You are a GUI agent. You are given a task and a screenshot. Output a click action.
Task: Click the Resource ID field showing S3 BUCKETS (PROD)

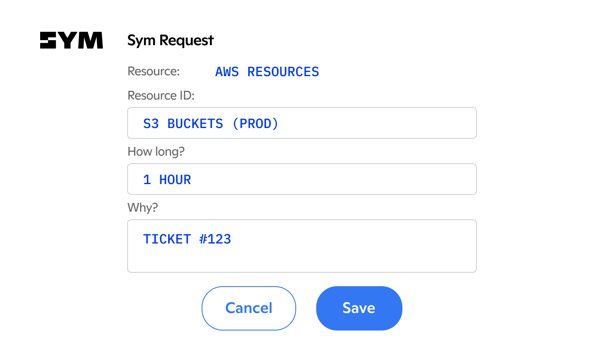pos(302,123)
